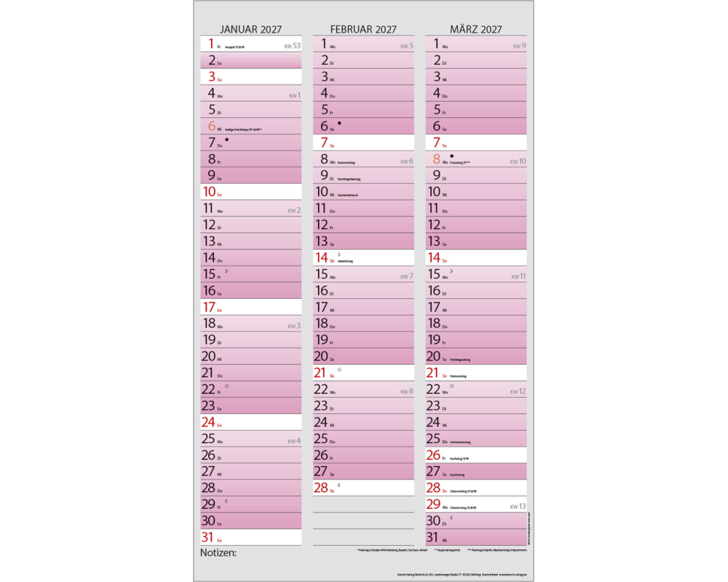Screen dimensions: 728x582
Task: Select the MÄRZ 2027 month header
Action: coord(476,29)
